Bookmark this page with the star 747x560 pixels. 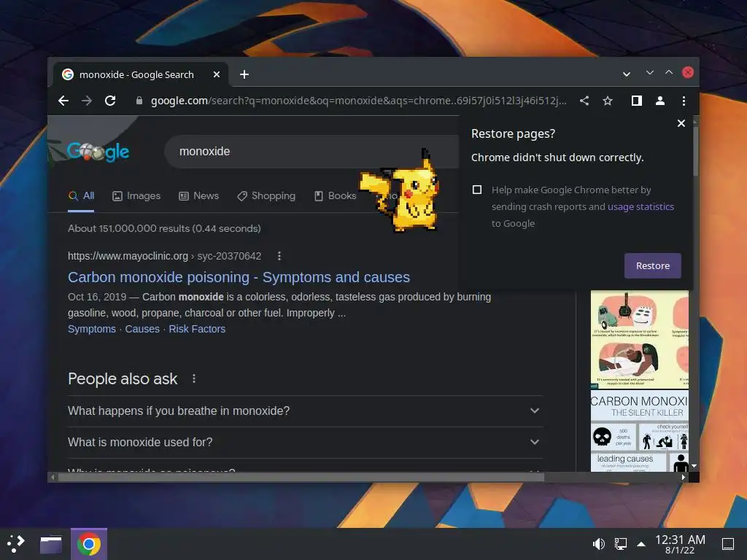pyautogui.click(x=608, y=101)
